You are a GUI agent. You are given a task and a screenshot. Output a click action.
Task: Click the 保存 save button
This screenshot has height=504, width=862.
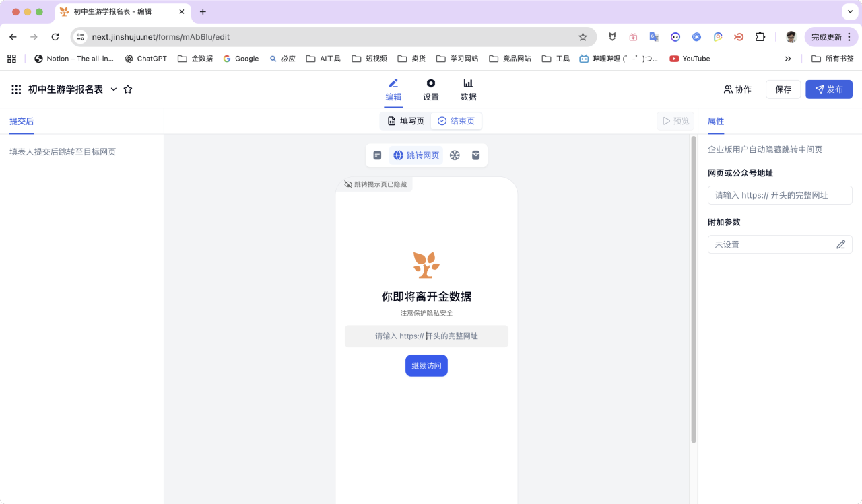tap(783, 89)
